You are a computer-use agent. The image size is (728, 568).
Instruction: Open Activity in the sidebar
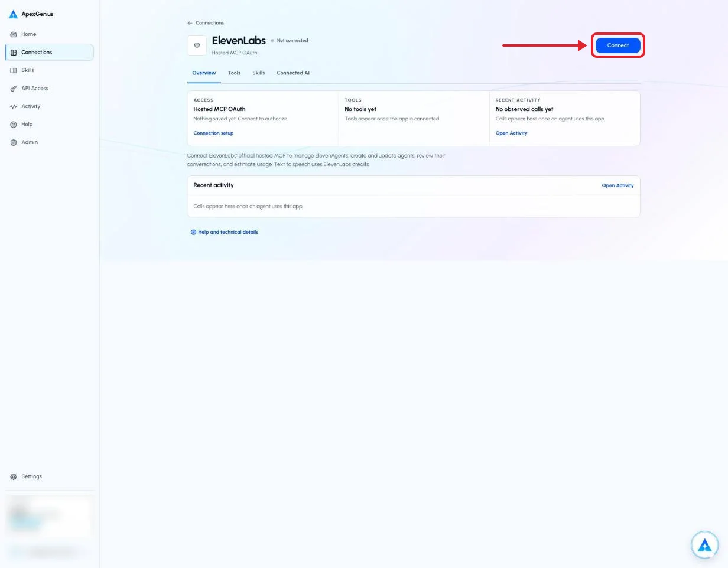(x=50, y=106)
